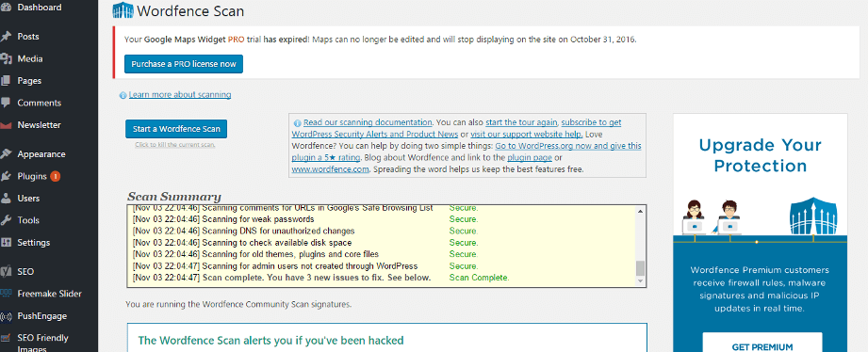Click the Users person icon
This screenshot has width=868, height=352.
(x=6, y=199)
